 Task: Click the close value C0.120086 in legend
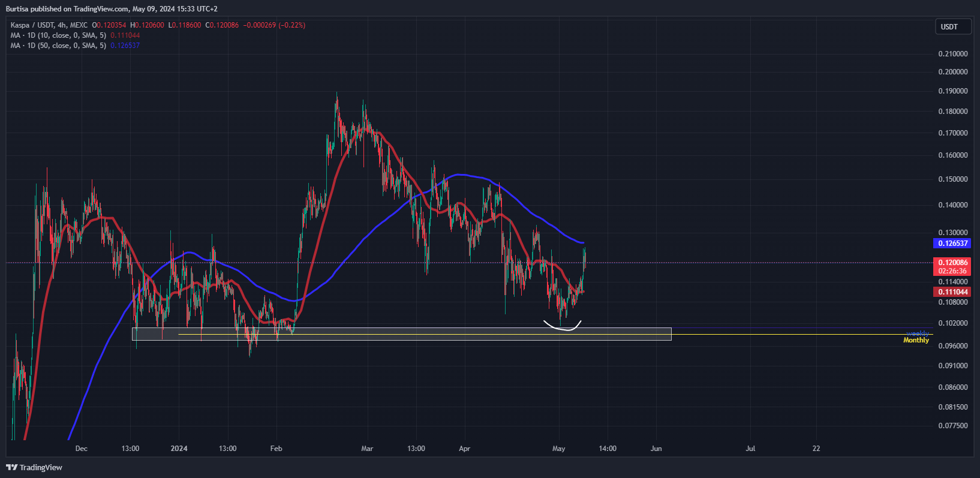tap(222, 25)
